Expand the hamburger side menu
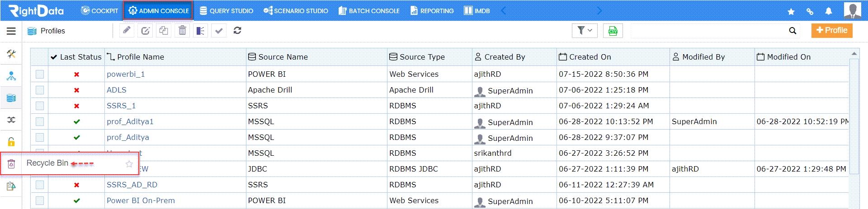 (11, 31)
